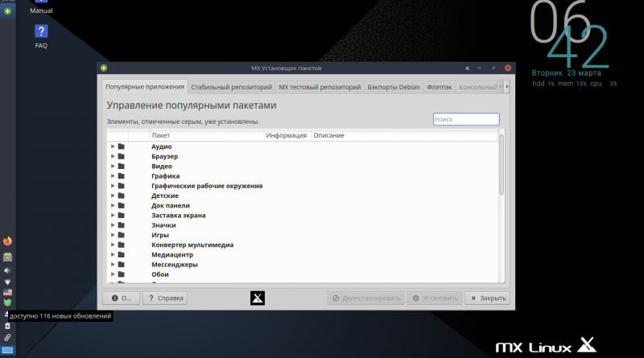Click the поиск search field
The width and height of the screenshot is (644, 358).
point(465,119)
